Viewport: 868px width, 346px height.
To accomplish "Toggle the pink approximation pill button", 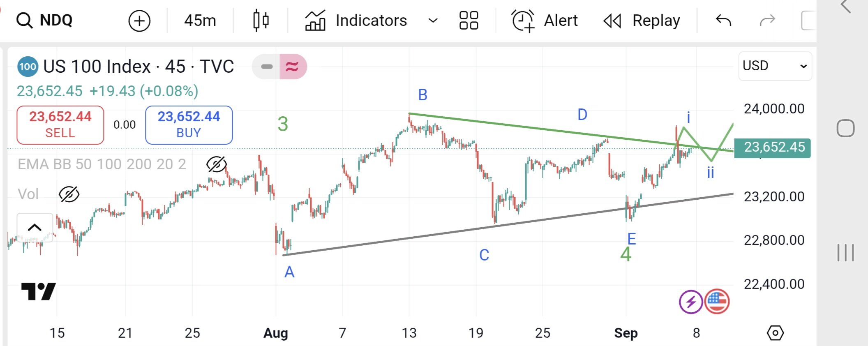I will coord(292,67).
